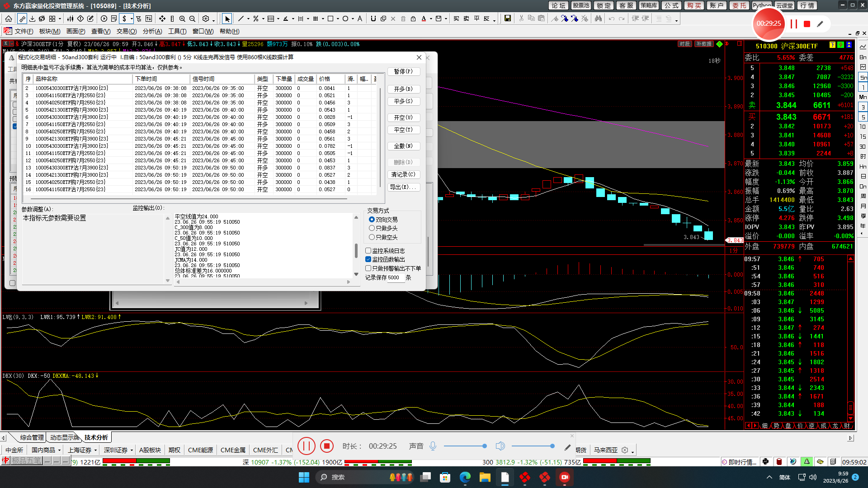
Task: Open the 国内商品 tab dropdown arrow
Action: (x=59, y=450)
